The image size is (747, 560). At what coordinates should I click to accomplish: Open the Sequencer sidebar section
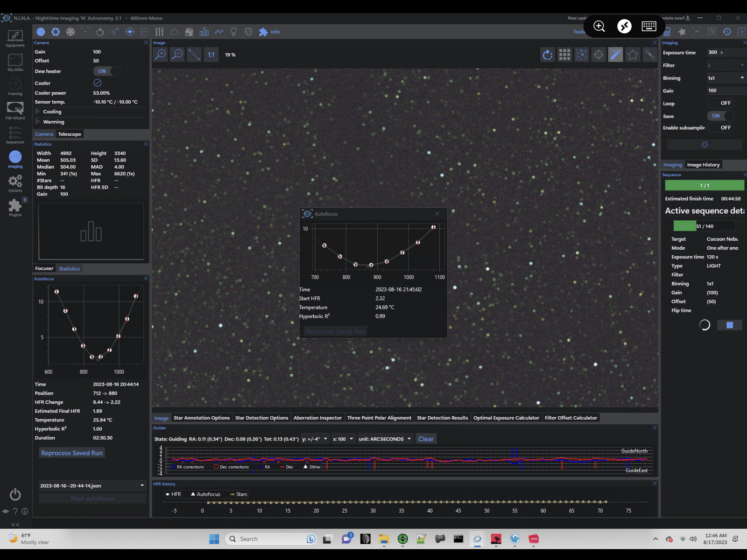coord(15,135)
